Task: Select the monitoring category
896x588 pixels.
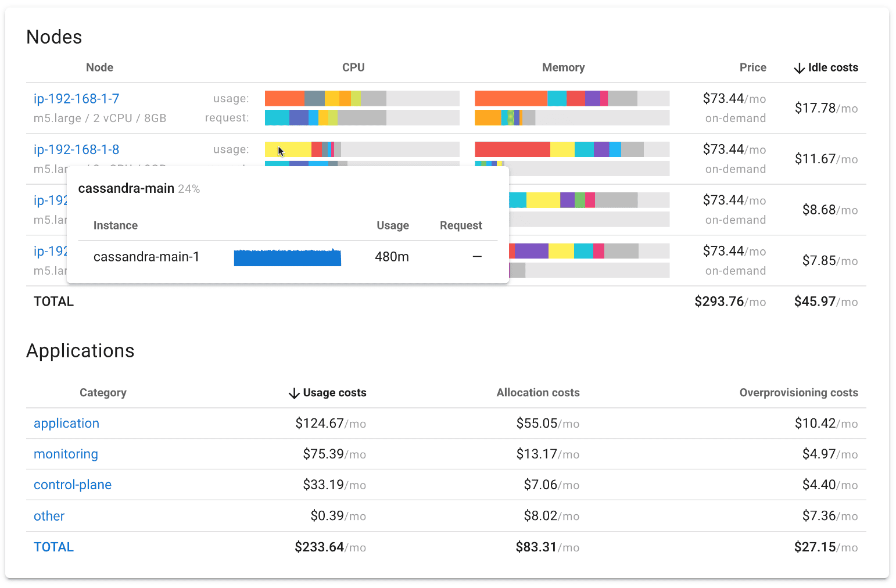Action: tap(66, 454)
